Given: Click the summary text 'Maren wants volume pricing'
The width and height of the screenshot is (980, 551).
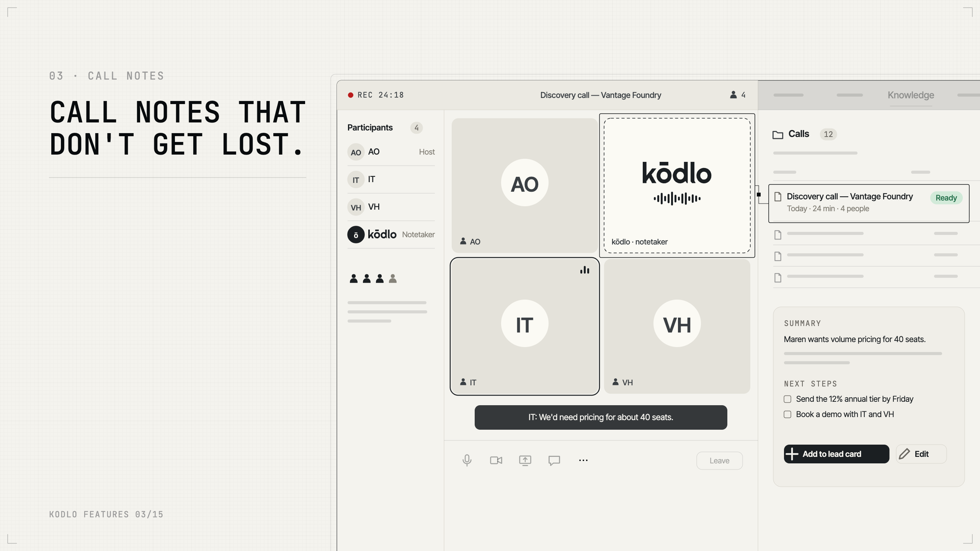Looking at the screenshot, I should coord(854,339).
